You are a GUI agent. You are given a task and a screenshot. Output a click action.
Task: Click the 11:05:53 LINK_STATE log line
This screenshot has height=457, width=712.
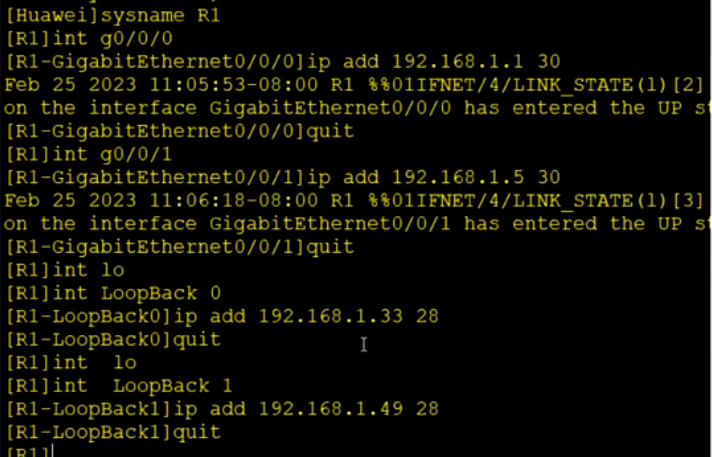(x=354, y=85)
